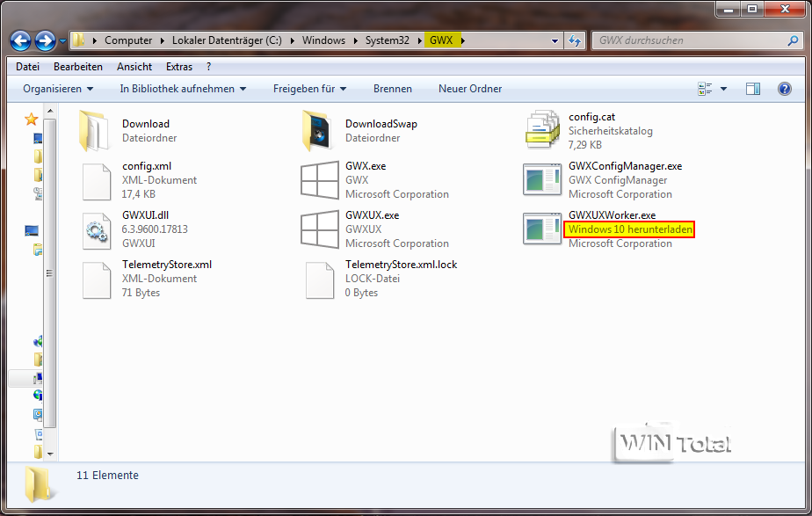Maximize the Explorer window

pyautogui.click(x=752, y=9)
